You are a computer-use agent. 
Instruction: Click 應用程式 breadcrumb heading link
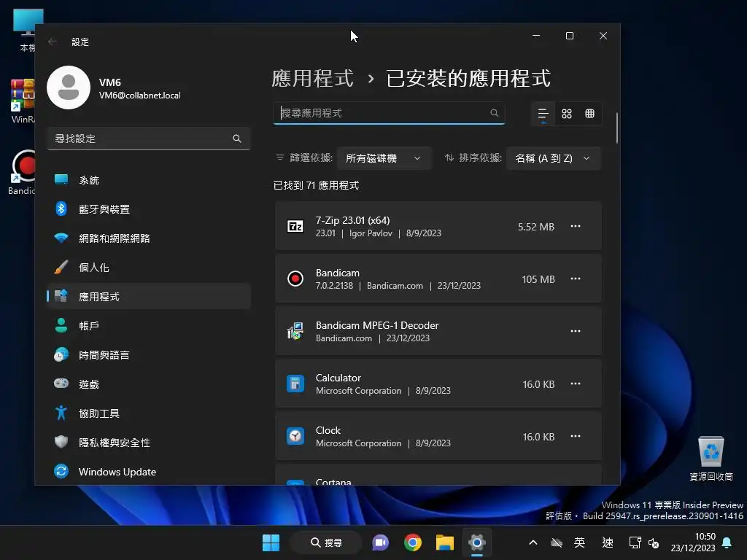(312, 79)
